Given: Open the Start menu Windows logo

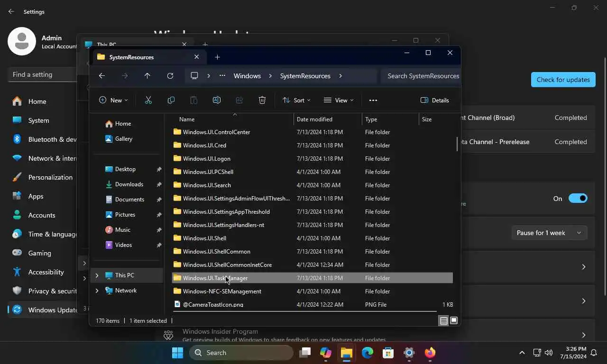Looking at the screenshot, I should (x=178, y=353).
